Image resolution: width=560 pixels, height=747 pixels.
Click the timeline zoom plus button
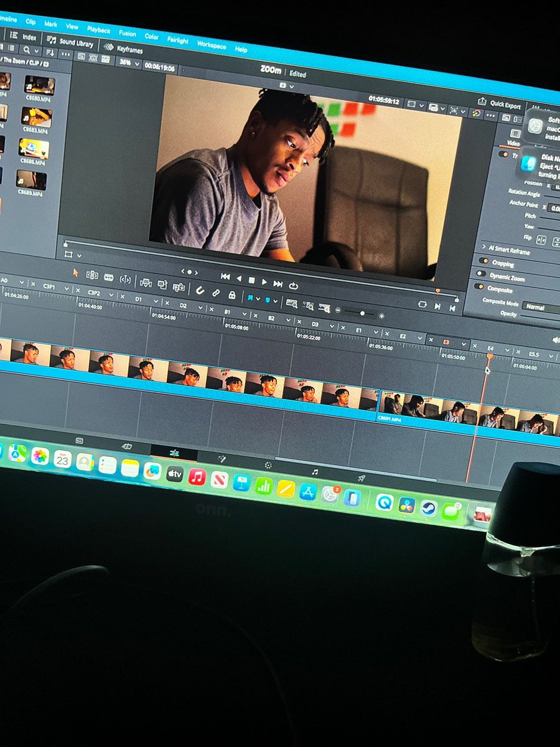(x=381, y=316)
